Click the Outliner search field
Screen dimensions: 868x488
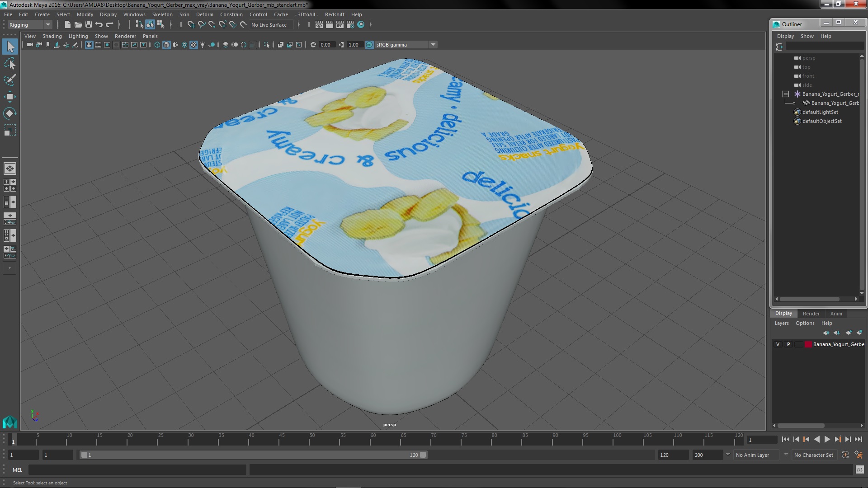(825, 46)
